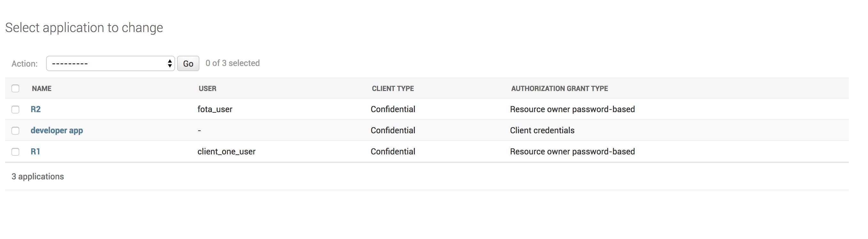This screenshot has height=239, width=868.
Task: Sort by Client Type column header
Action: click(392, 88)
